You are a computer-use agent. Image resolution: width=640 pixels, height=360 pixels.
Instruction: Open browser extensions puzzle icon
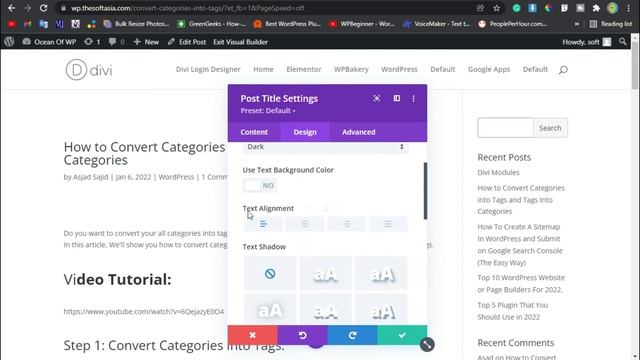click(x=596, y=8)
